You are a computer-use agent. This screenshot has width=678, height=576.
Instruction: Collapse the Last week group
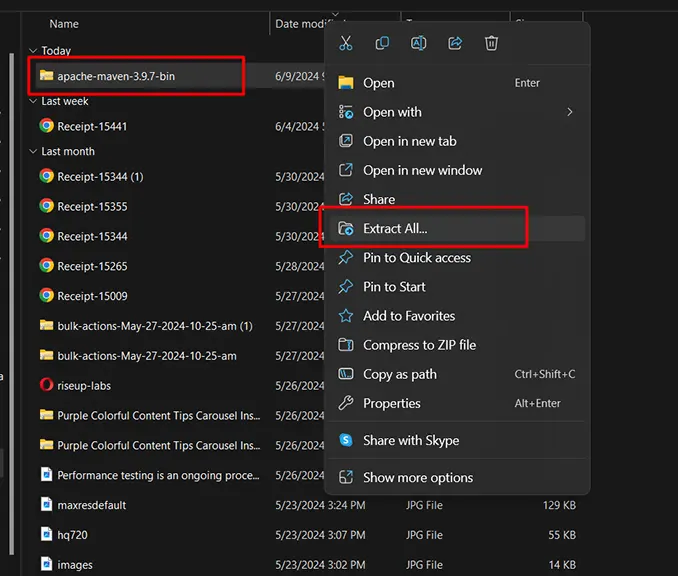34,102
